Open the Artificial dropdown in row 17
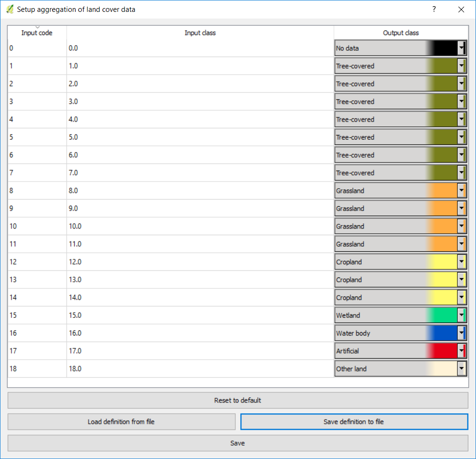Image resolution: width=476 pixels, height=459 pixels. 461,351
